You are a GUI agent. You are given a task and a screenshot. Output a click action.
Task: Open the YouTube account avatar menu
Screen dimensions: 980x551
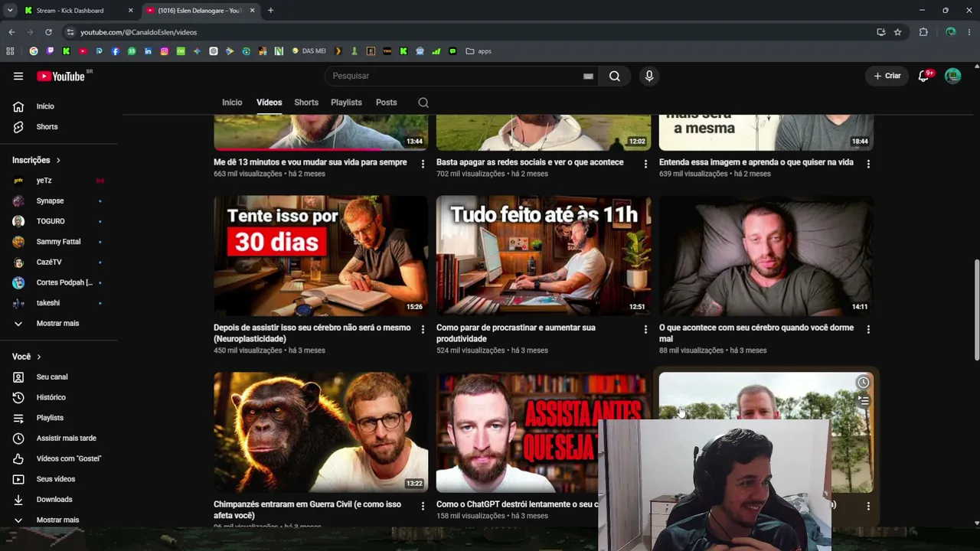tap(952, 76)
